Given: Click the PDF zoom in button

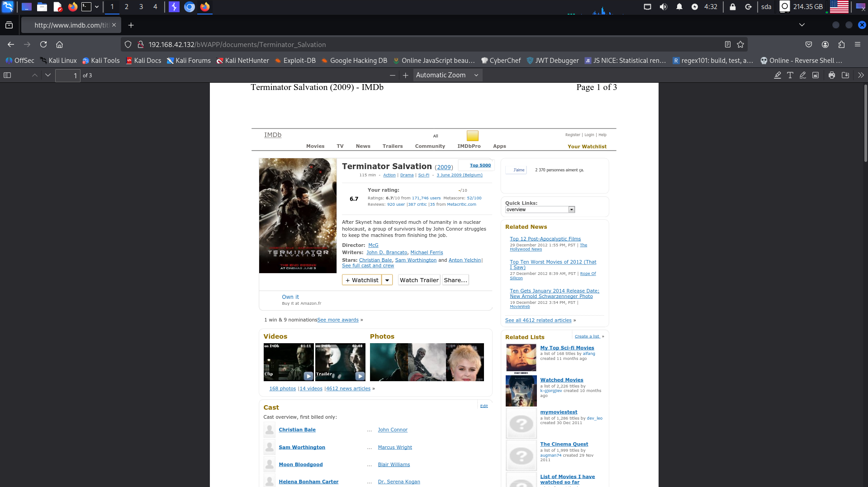Looking at the screenshot, I should (406, 75).
